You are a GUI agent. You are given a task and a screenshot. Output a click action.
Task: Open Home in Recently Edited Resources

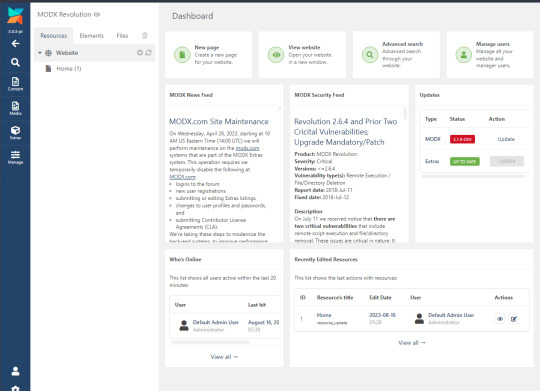tap(324, 315)
